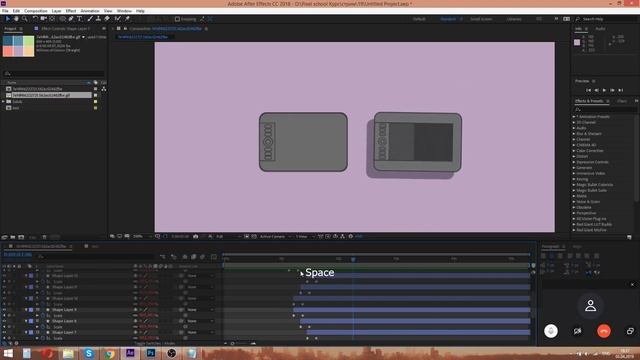This screenshot has height=360, width=640.
Task: Select the Eraser tool
Action: (x=107, y=19)
